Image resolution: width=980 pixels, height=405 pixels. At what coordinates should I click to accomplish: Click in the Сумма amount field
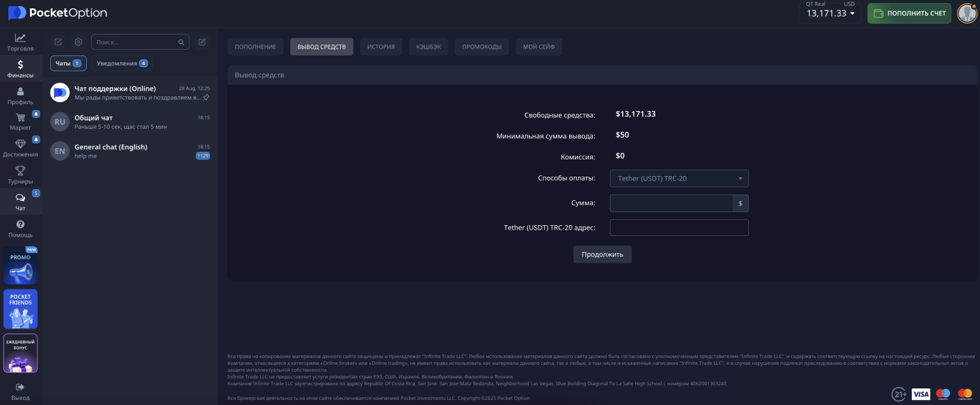(x=670, y=203)
